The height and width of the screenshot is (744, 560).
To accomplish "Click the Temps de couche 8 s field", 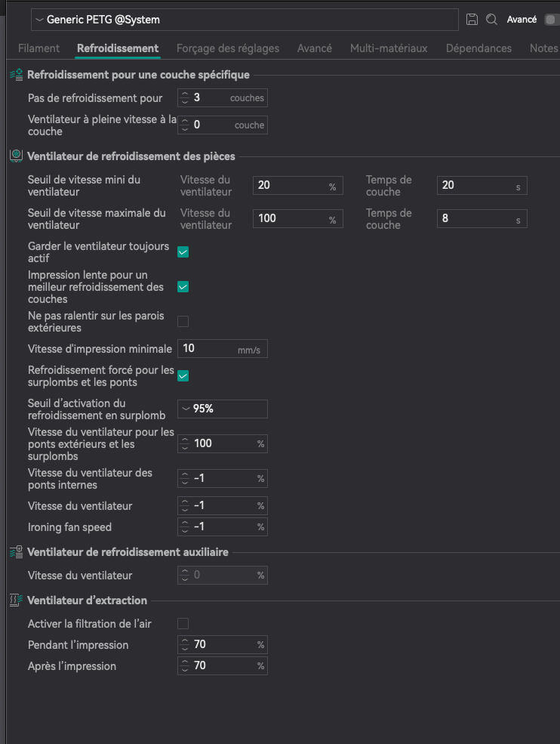I will (475, 219).
